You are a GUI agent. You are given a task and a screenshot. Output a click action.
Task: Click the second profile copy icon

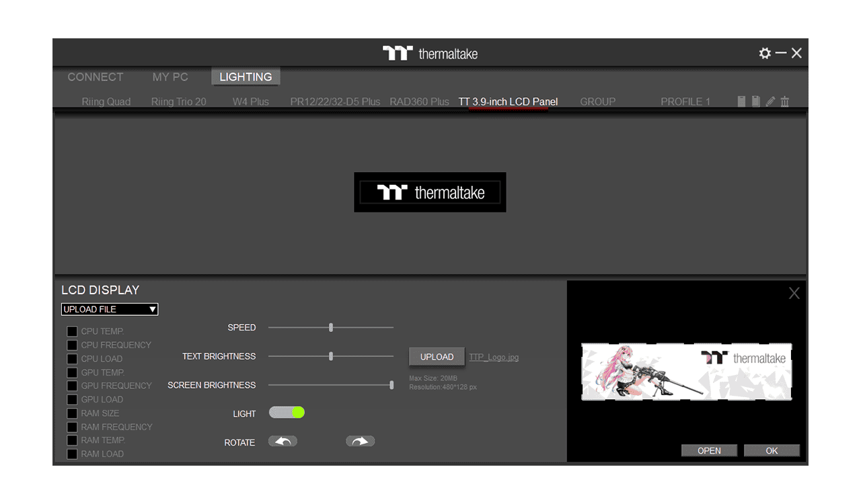[x=755, y=101]
